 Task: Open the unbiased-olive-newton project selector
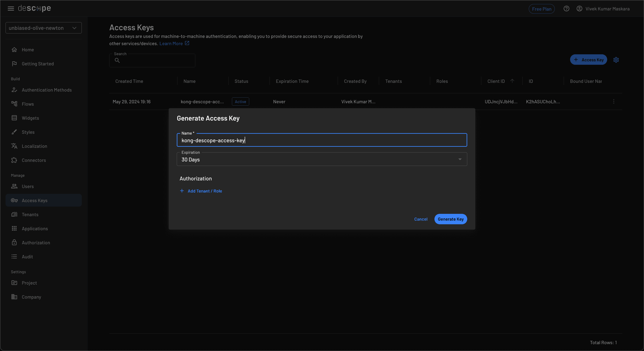[x=43, y=28]
